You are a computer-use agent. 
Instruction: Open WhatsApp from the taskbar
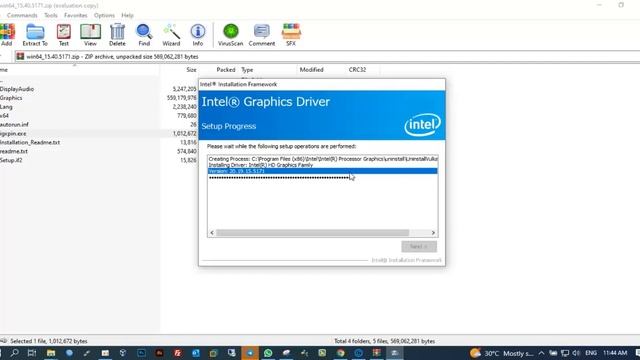coord(268,353)
